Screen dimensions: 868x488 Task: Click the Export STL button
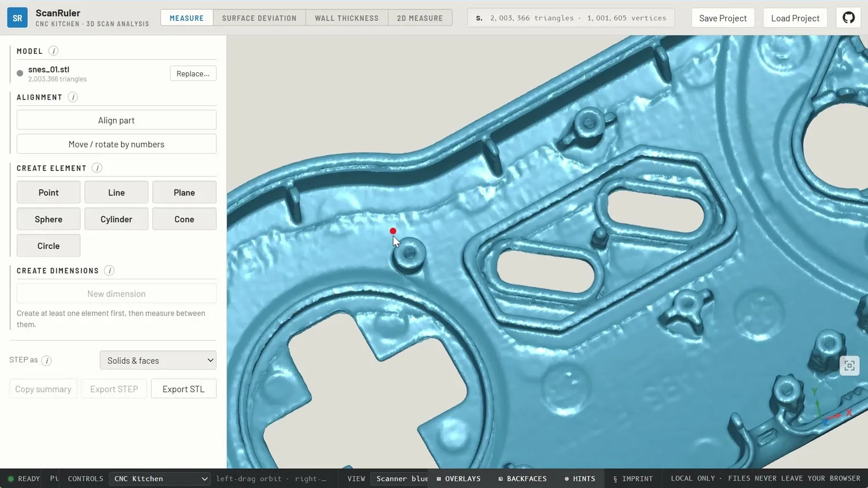point(183,389)
